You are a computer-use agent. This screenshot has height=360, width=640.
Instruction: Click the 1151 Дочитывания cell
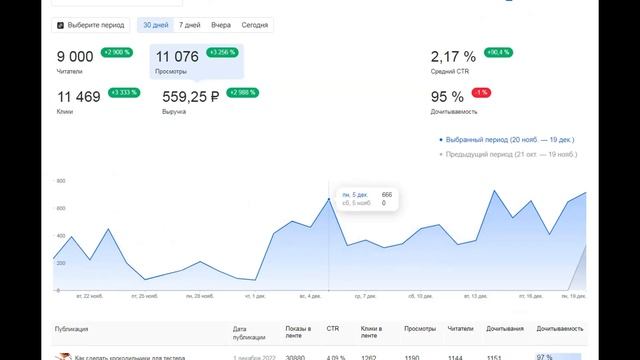pyautogui.click(x=494, y=358)
